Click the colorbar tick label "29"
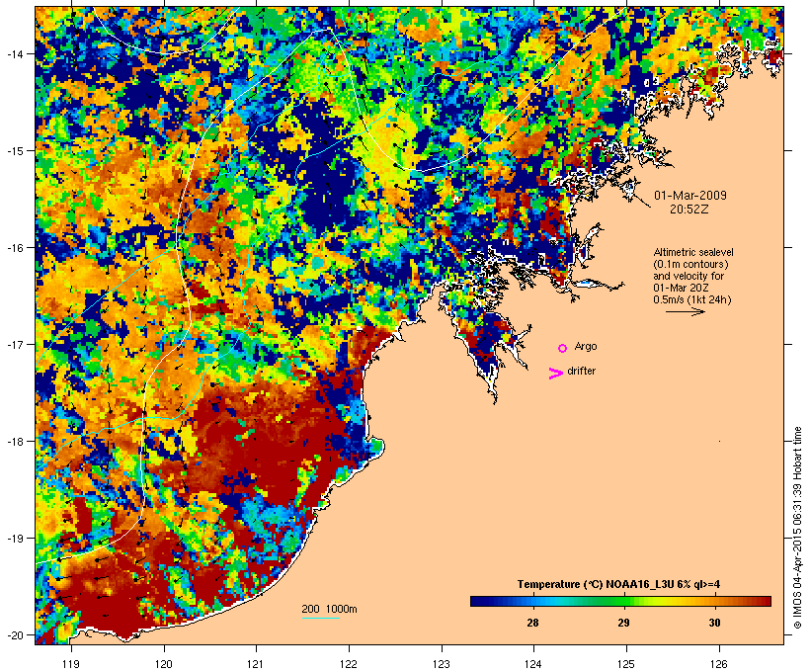Image resolution: width=810 pixels, height=672 pixels. 623,623
